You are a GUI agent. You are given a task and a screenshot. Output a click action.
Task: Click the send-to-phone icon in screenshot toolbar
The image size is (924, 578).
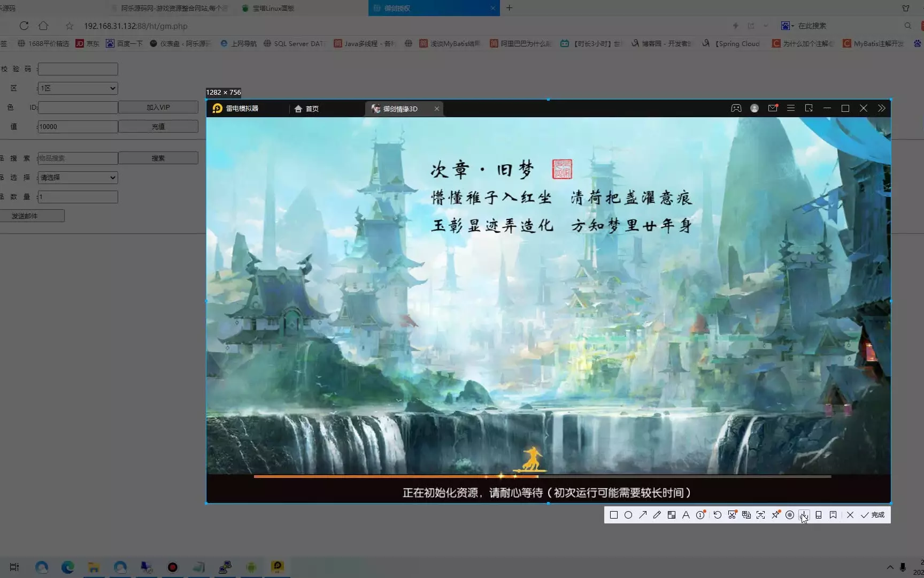[819, 515]
